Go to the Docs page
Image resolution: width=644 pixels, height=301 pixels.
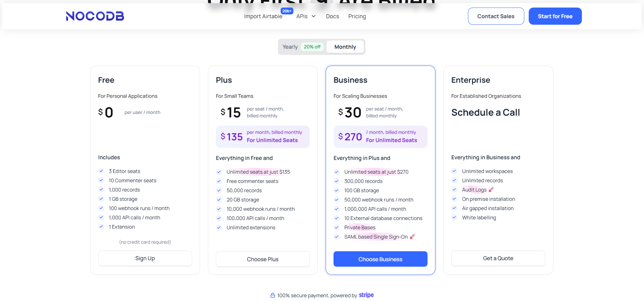[332, 16]
